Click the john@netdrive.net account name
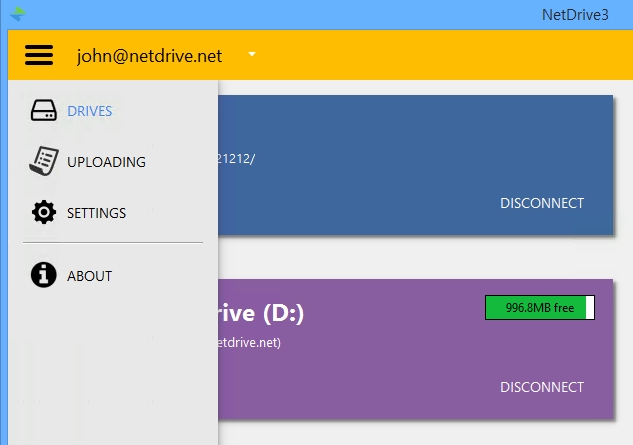Screen dimensions: 633x445 (x=149, y=56)
